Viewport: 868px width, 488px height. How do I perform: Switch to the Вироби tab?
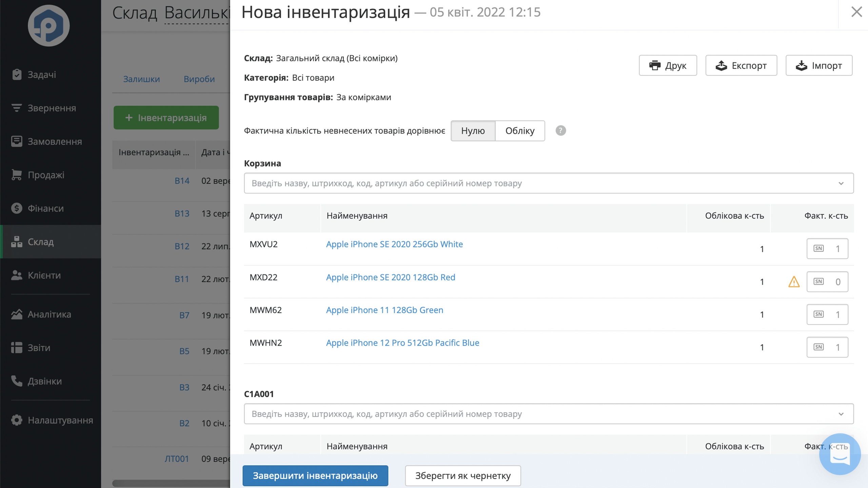(x=199, y=79)
